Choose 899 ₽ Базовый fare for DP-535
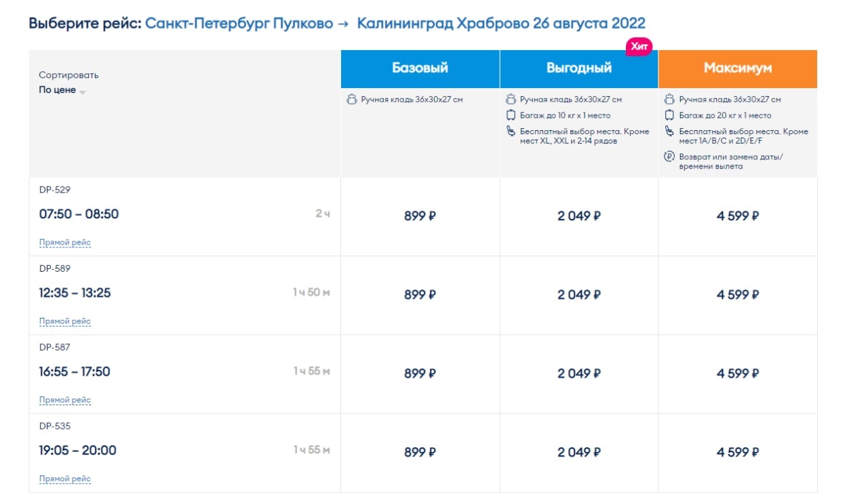 (420, 452)
